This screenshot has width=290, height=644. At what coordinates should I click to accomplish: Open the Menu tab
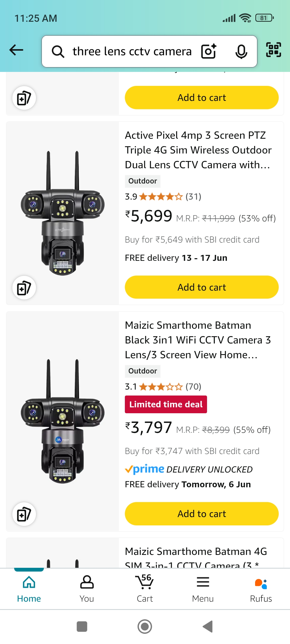(x=203, y=589)
